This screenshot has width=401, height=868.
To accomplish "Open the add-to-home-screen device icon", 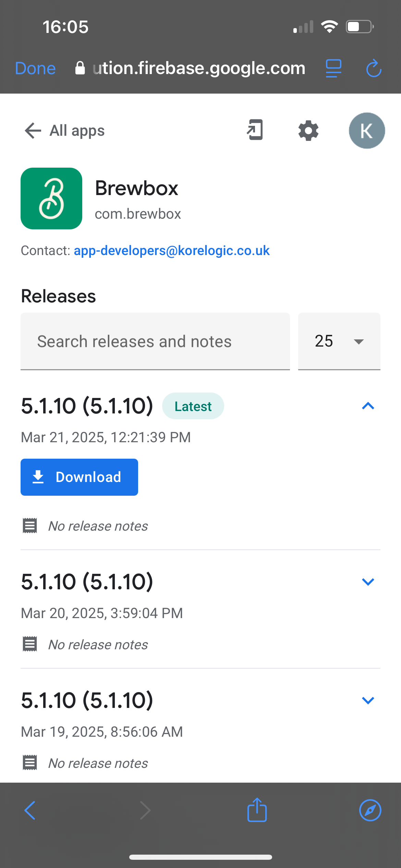I will pyautogui.click(x=255, y=130).
